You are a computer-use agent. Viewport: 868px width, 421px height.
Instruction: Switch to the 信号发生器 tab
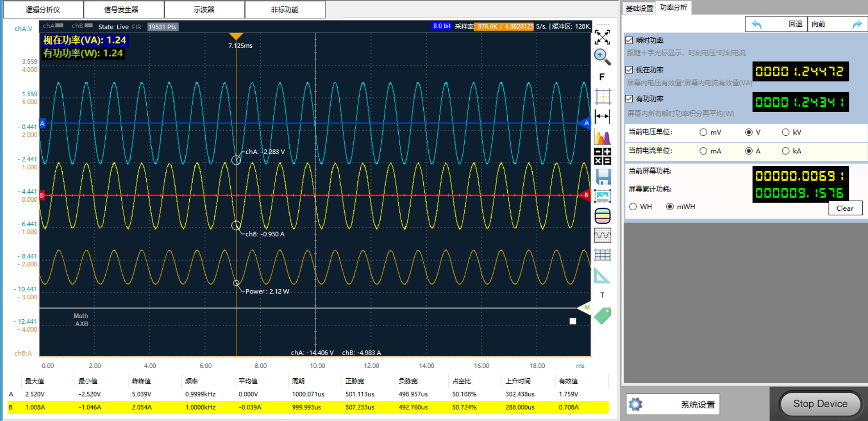point(121,10)
